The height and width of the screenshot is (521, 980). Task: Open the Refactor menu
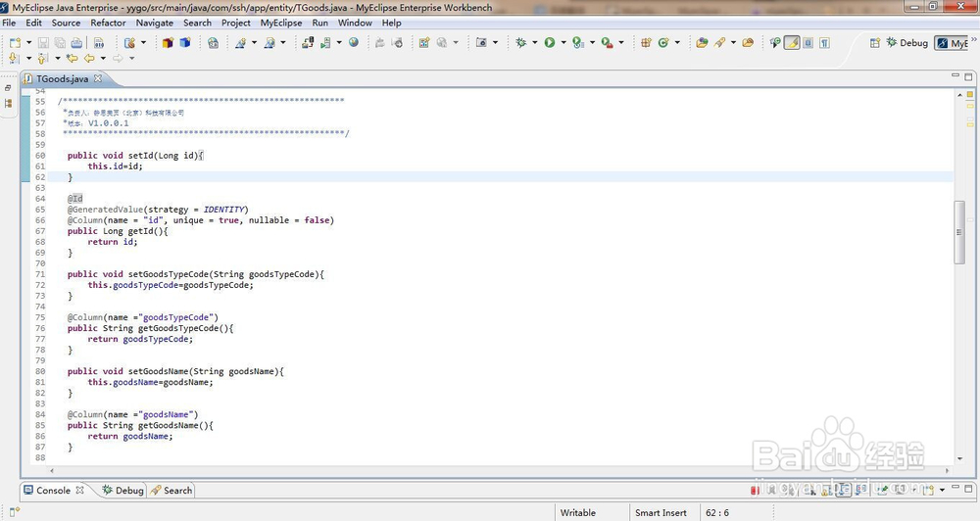108,23
